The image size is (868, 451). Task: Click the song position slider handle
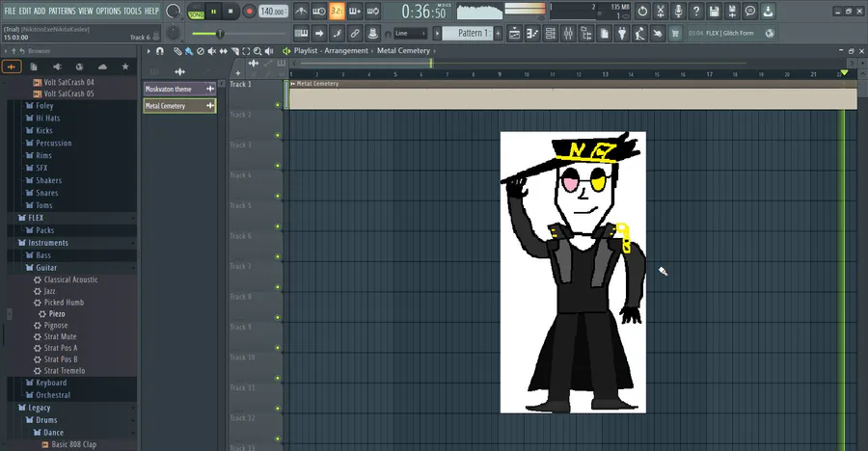(x=220, y=34)
